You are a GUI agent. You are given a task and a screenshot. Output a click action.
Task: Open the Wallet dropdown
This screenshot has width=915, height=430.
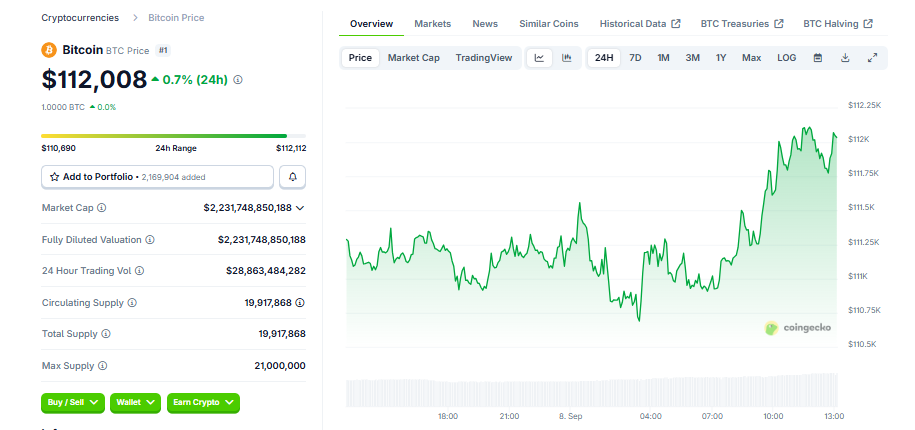click(x=135, y=403)
